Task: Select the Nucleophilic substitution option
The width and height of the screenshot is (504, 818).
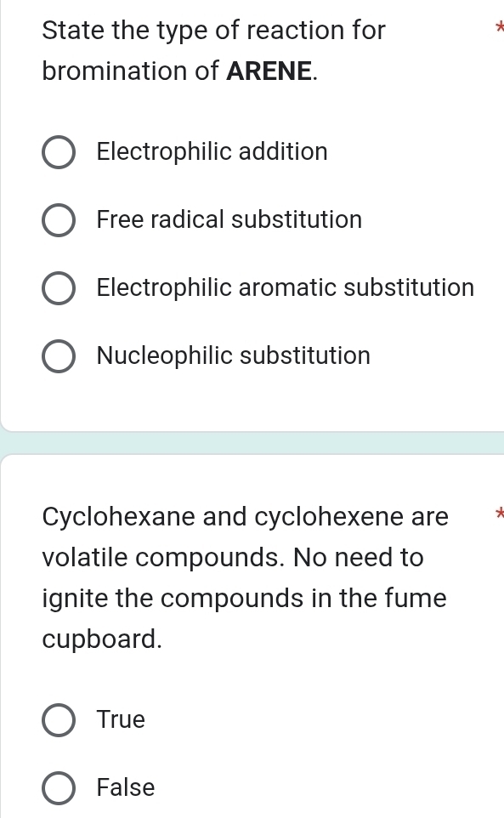Action: pyautogui.click(x=58, y=355)
